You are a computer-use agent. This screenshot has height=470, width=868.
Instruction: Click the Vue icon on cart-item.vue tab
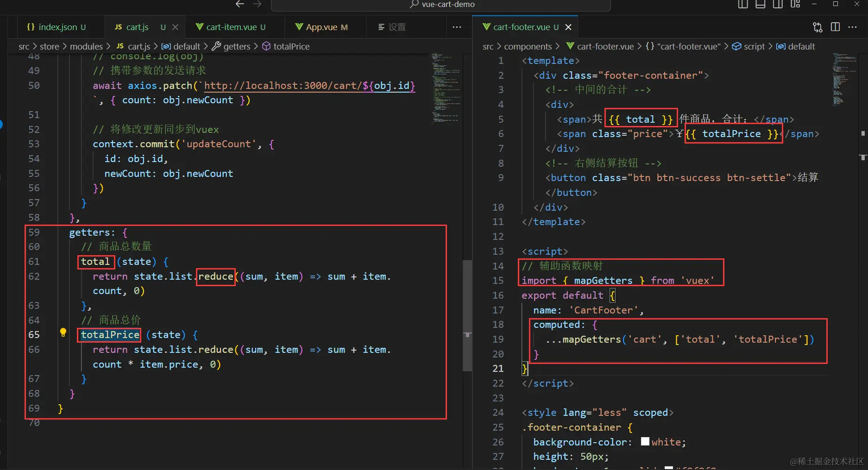200,27
